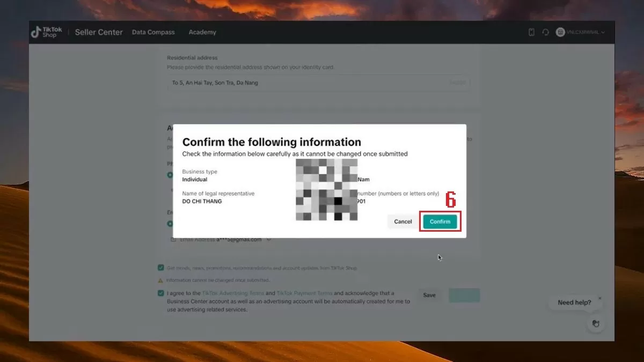The height and width of the screenshot is (362, 644).
Task: Cancel the confirmation dialog
Action: (403, 221)
